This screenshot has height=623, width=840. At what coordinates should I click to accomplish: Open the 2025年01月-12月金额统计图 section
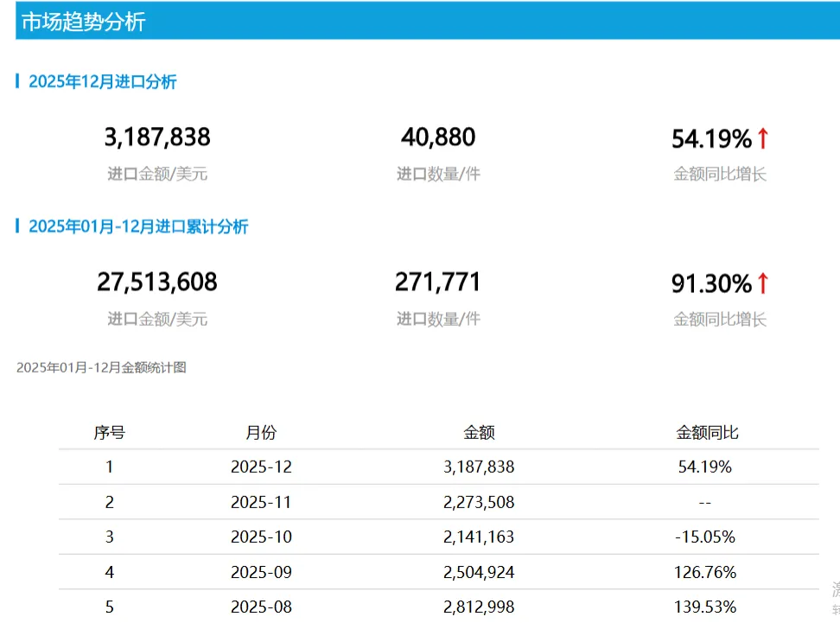click(104, 367)
